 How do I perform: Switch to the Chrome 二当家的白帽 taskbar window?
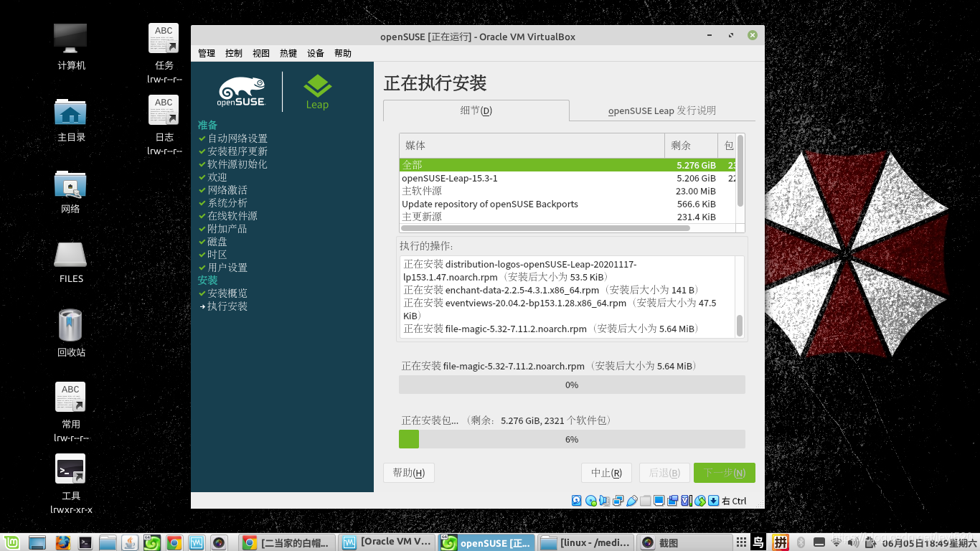tap(287, 542)
